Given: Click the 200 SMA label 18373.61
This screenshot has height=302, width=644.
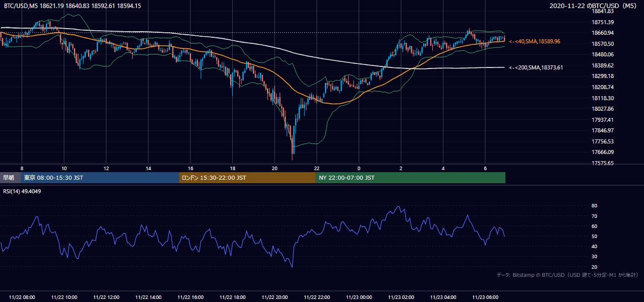Looking at the screenshot, I should (x=536, y=67).
